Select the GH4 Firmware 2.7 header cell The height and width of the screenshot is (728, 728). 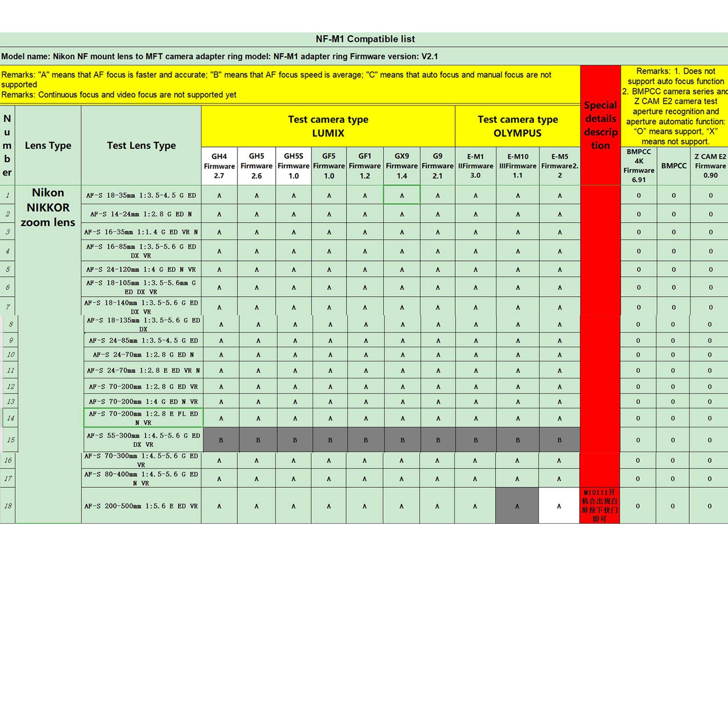pos(219,166)
